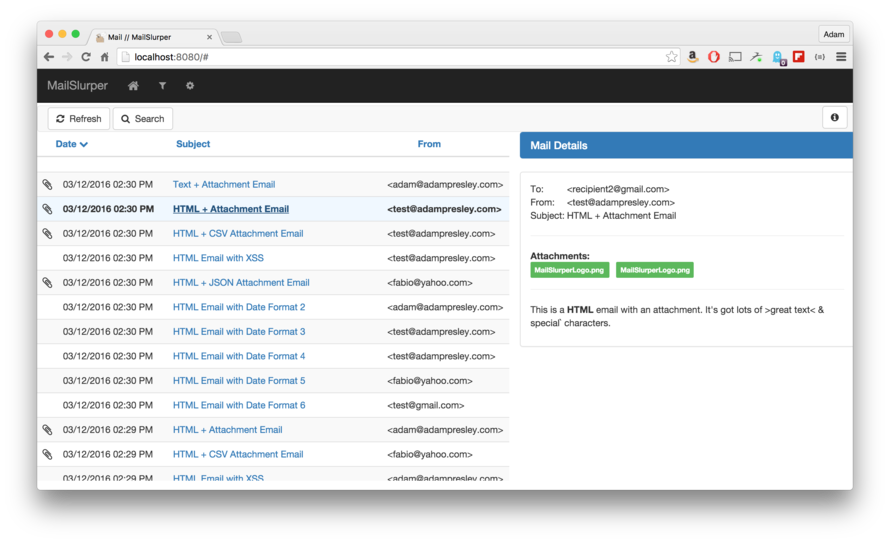Click the red Opera-style extension icon
This screenshot has width=890, height=543.
tap(713, 57)
